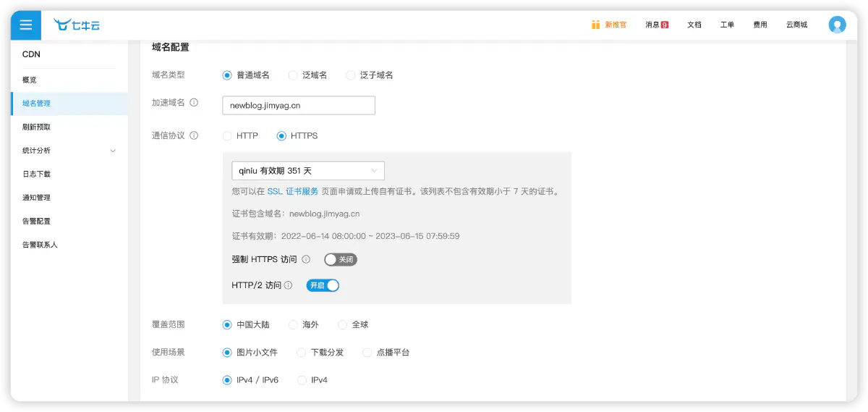This screenshot has height=412, width=868.
Task: Turn off the HTTP/2 访问 switch
Action: tap(323, 285)
